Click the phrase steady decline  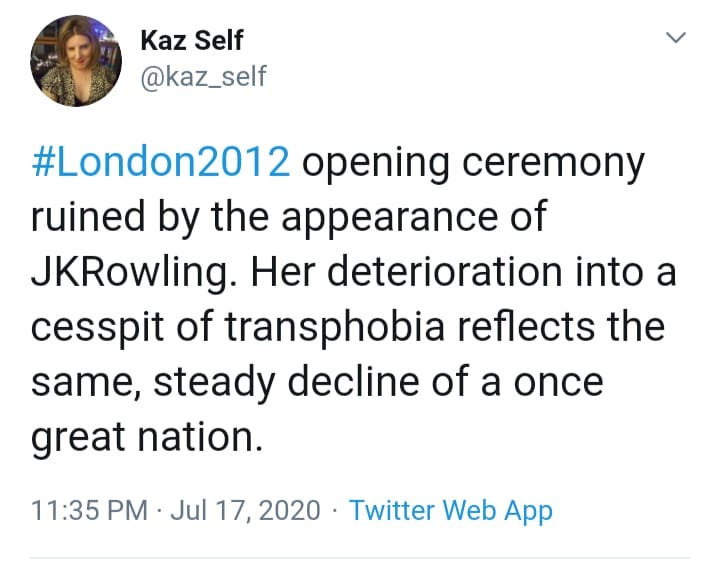(287, 384)
